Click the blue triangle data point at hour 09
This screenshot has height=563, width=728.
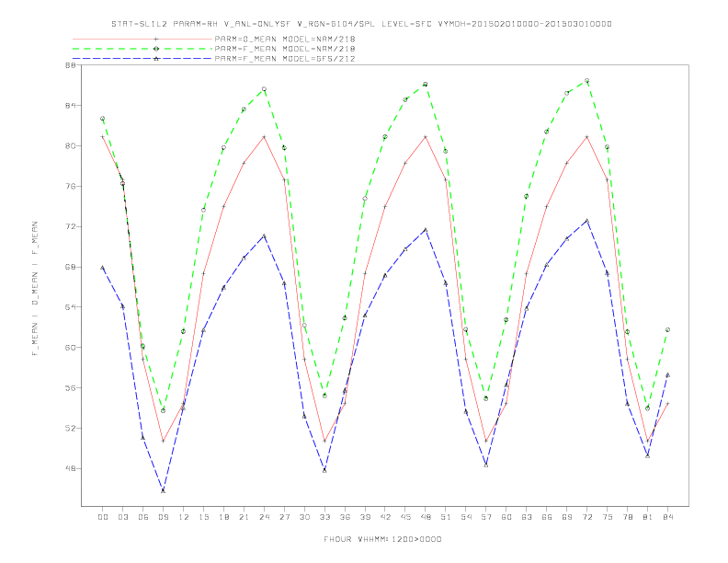point(163,490)
